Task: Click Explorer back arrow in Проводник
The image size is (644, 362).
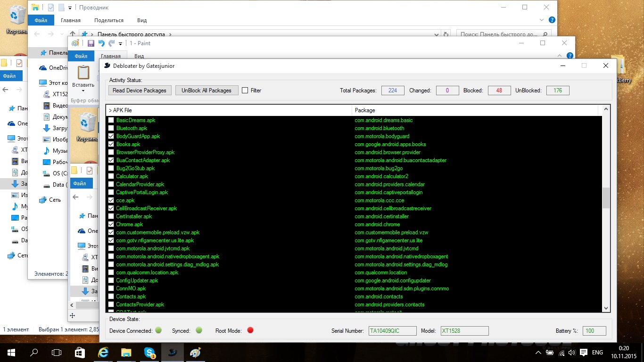Action: point(37,34)
